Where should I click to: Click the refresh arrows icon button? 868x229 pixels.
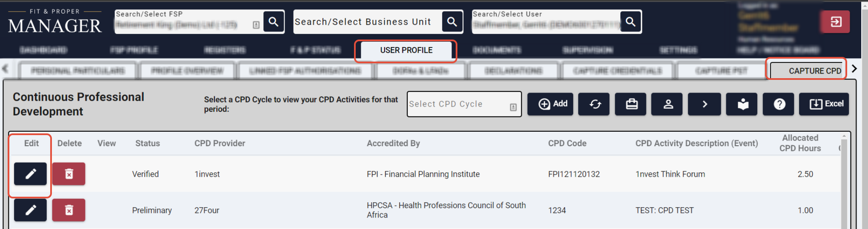click(x=595, y=104)
